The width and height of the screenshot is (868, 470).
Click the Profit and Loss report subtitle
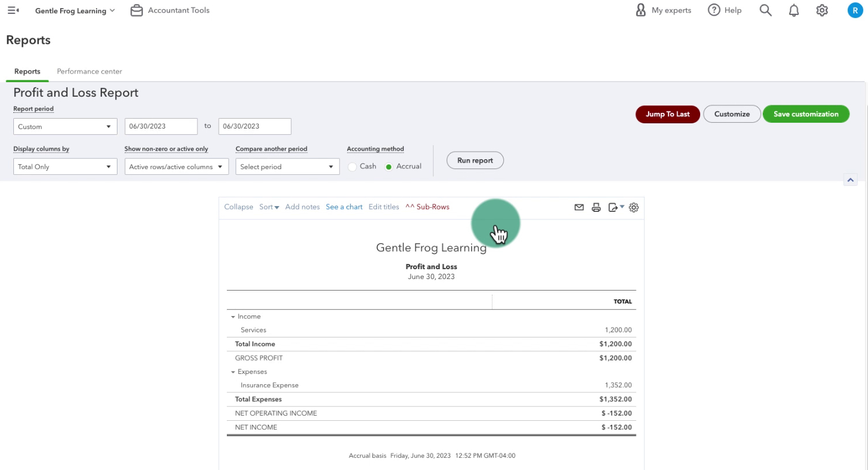click(x=431, y=267)
